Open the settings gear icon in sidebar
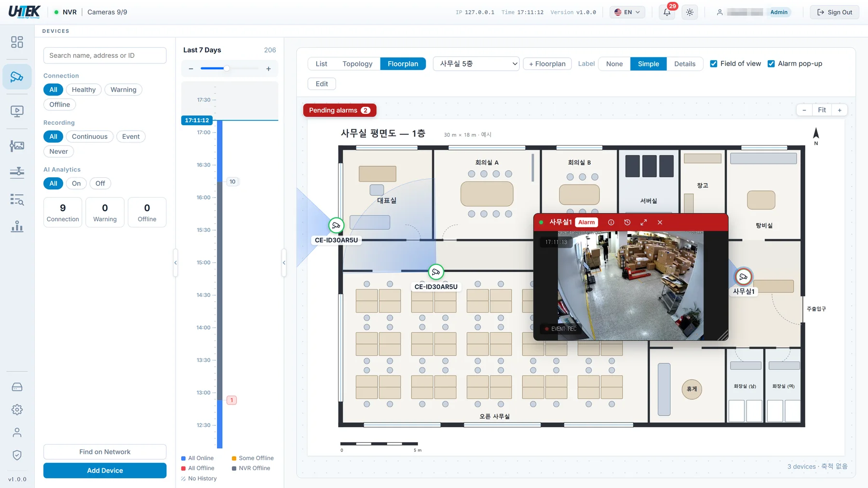868x488 pixels. [17, 410]
